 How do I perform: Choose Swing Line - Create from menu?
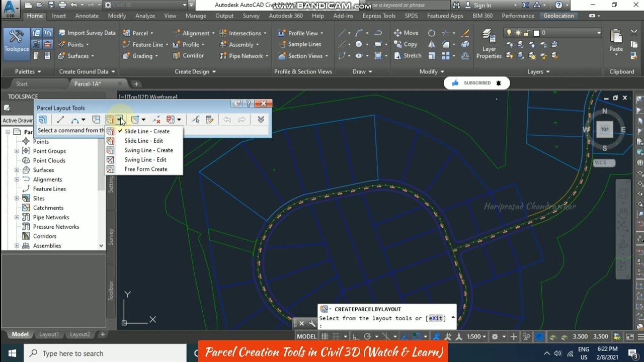[x=144, y=150]
